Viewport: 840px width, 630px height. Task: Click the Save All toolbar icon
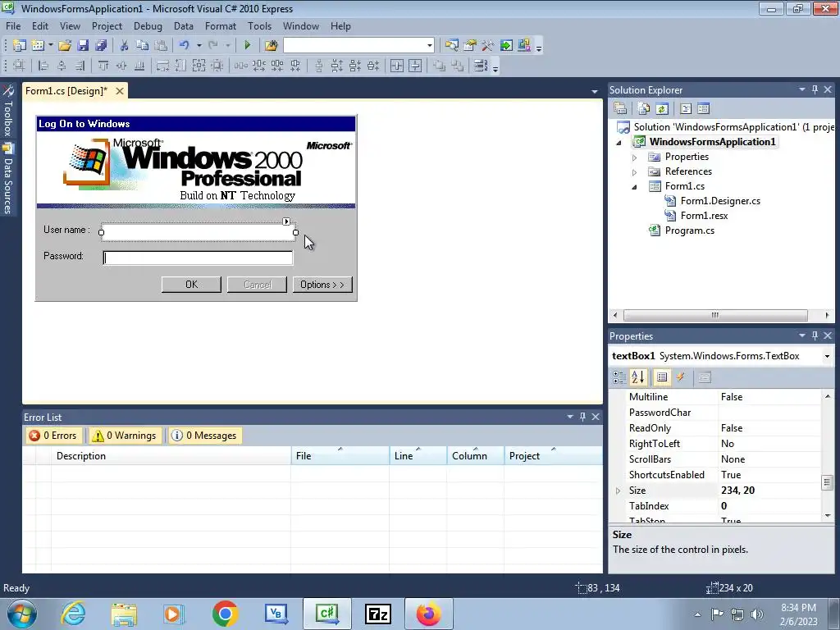click(x=100, y=46)
